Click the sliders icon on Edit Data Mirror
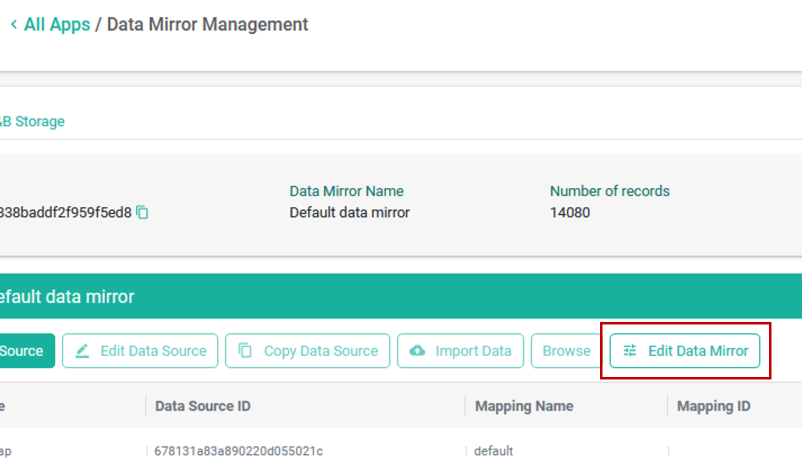The height and width of the screenshot is (458, 802). [x=630, y=351]
